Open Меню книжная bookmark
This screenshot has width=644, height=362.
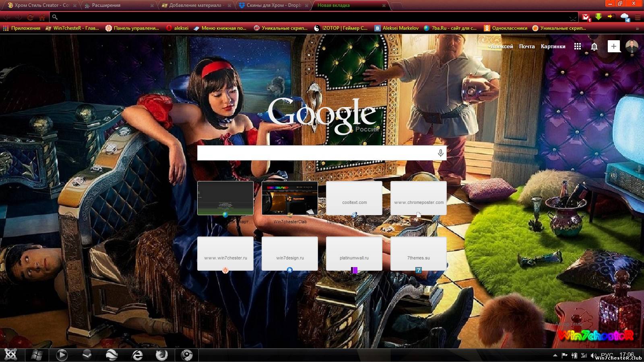[220, 28]
